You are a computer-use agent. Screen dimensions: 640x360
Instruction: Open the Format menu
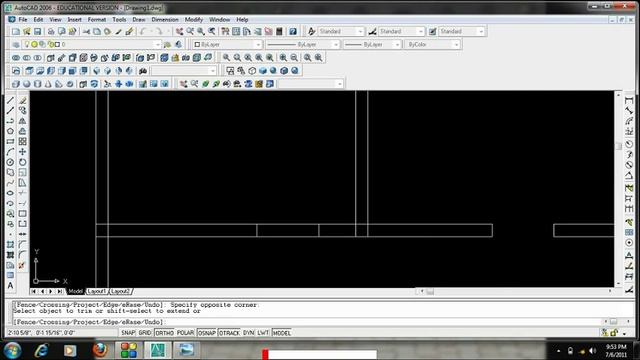[97, 20]
